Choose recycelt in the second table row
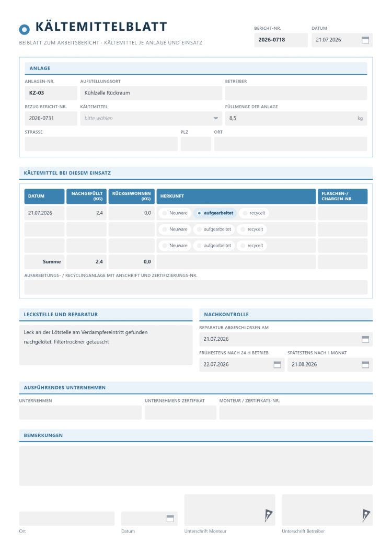The image size is (392, 554). click(x=252, y=229)
